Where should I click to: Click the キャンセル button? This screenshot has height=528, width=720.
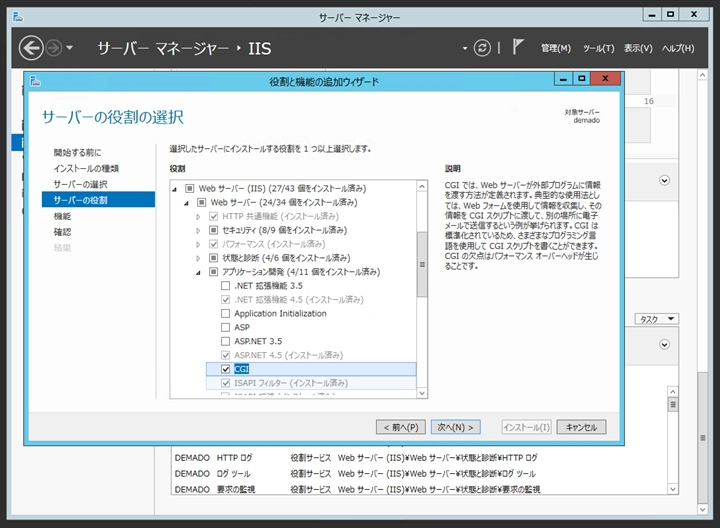[x=581, y=427]
